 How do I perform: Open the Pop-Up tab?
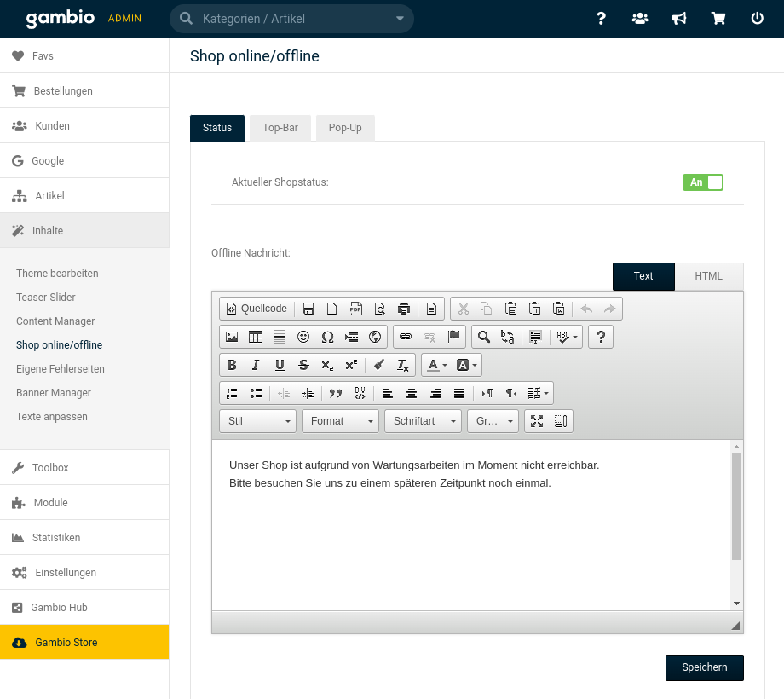coord(345,128)
